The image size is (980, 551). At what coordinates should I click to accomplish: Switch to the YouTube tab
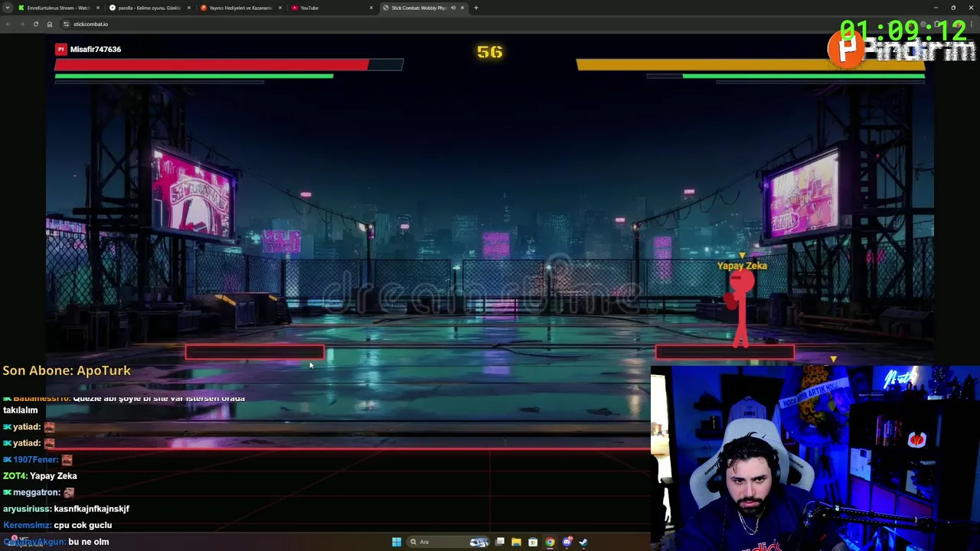pos(332,8)
